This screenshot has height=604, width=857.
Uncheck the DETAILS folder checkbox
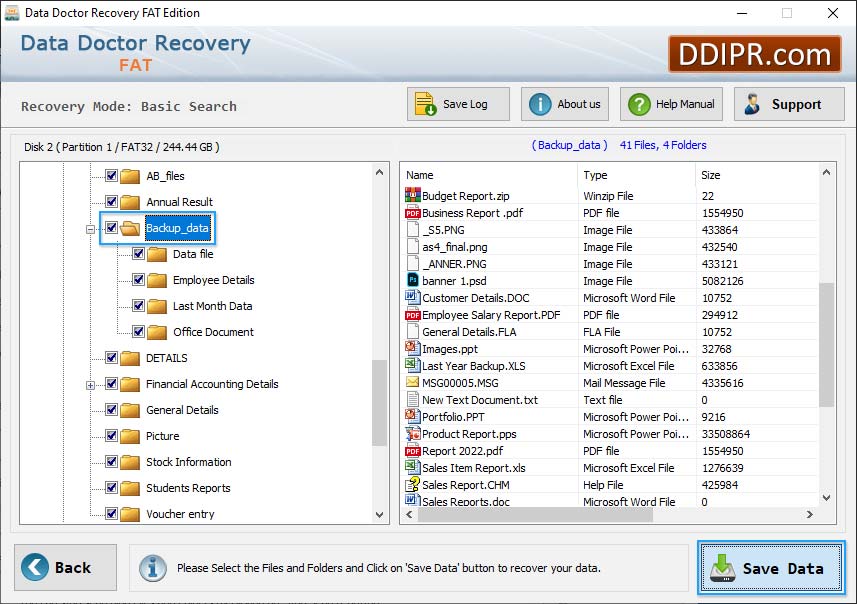(111, 357)
